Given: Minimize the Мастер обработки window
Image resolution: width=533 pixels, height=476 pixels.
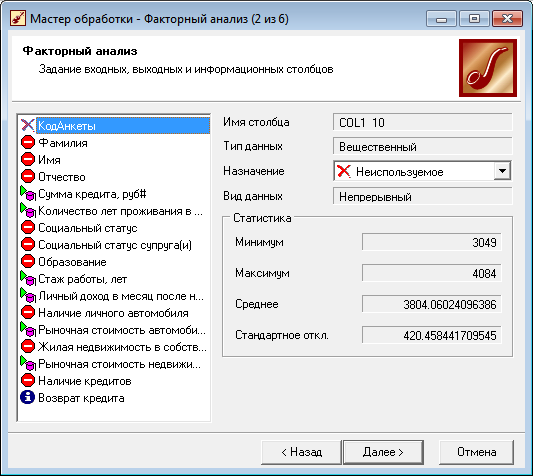Looking at the screenshot, I should 441,19.
